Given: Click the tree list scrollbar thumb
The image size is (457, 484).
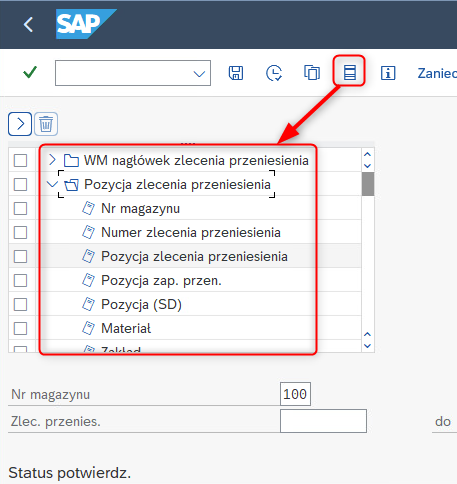Looking at the screenshot, I should click(x=368, y=184).
